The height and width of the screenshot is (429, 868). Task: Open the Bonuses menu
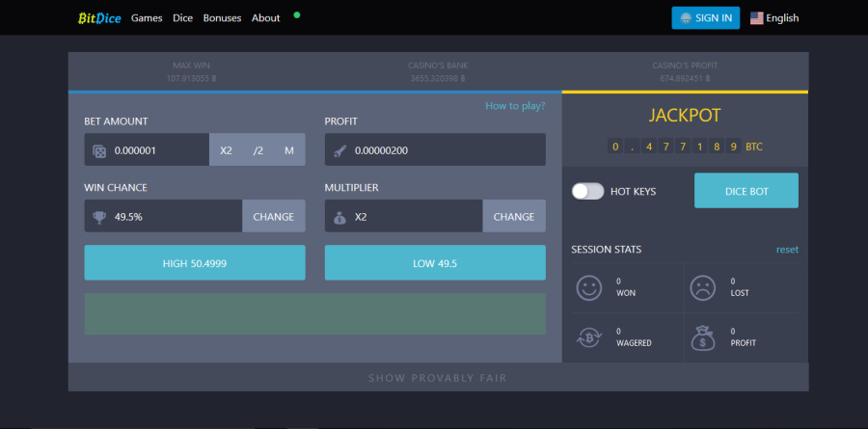(222, 18)
